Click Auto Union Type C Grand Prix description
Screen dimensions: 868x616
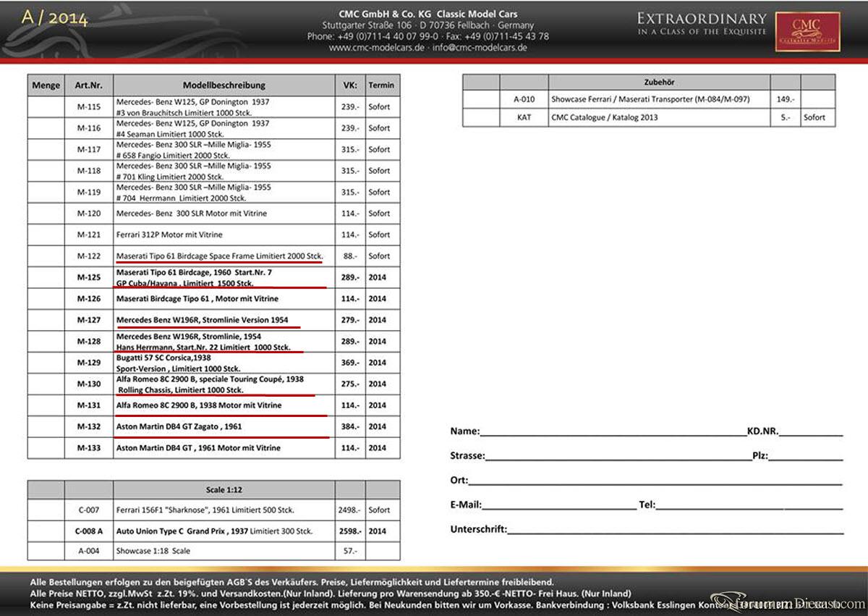pyautogui.click(x=214, y=531)
